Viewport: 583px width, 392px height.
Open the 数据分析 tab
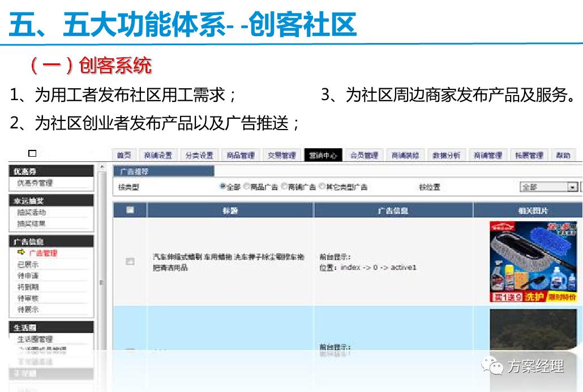tap(447, 154)
